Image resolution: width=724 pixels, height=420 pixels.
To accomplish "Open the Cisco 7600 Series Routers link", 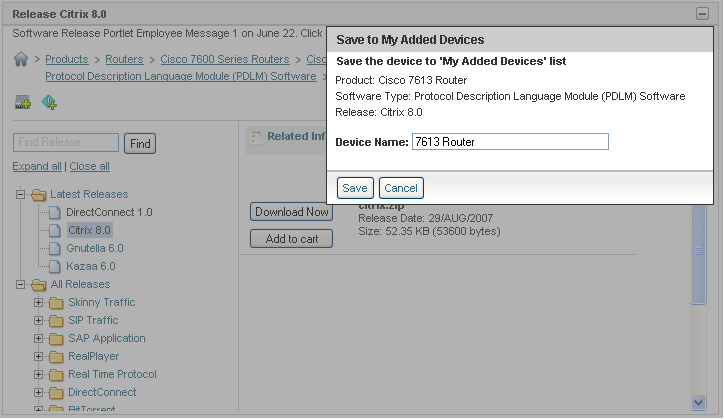I will [x=225, y=60].
